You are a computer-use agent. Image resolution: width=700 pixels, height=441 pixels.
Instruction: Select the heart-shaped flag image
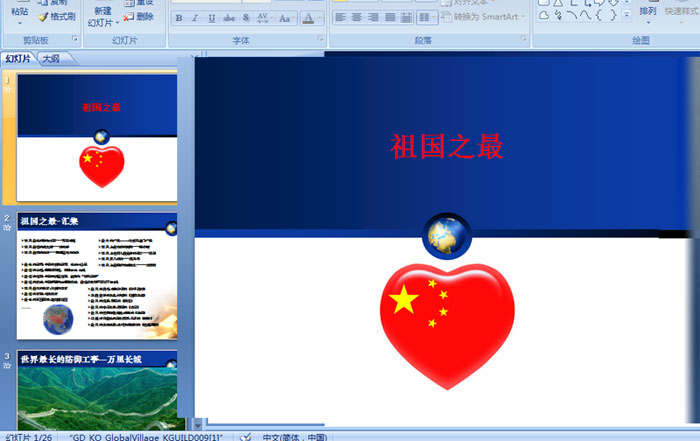click(447, 327)
